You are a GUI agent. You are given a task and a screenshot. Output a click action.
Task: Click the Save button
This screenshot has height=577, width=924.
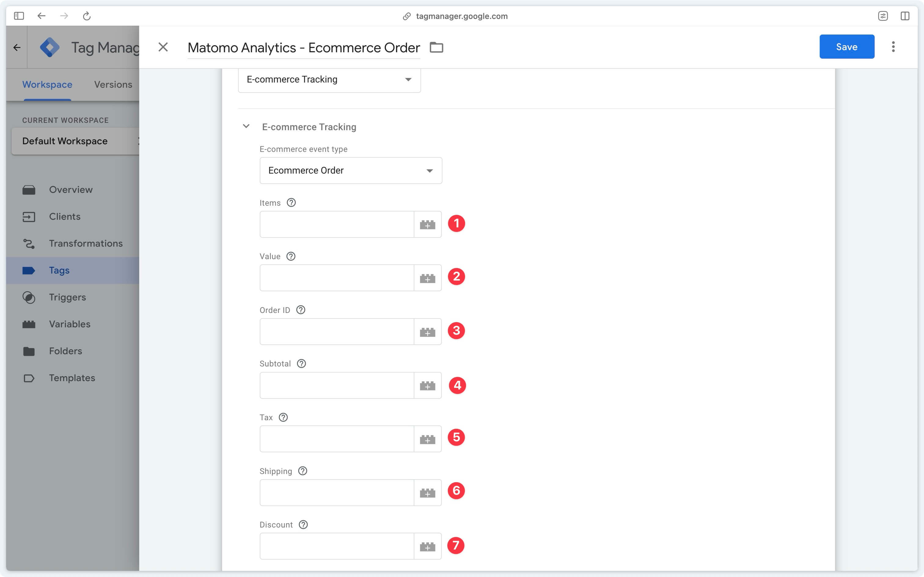click(x=847, y=46)
